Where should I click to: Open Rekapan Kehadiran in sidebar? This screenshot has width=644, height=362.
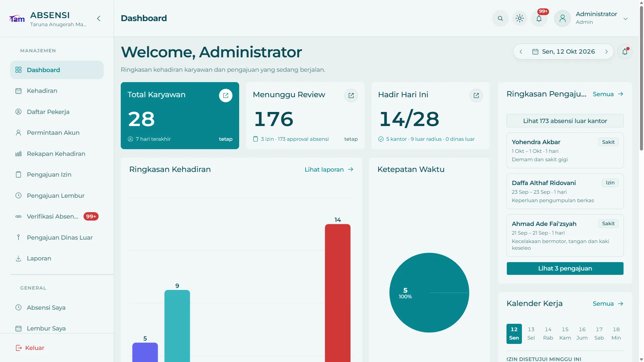pos(57,154)
